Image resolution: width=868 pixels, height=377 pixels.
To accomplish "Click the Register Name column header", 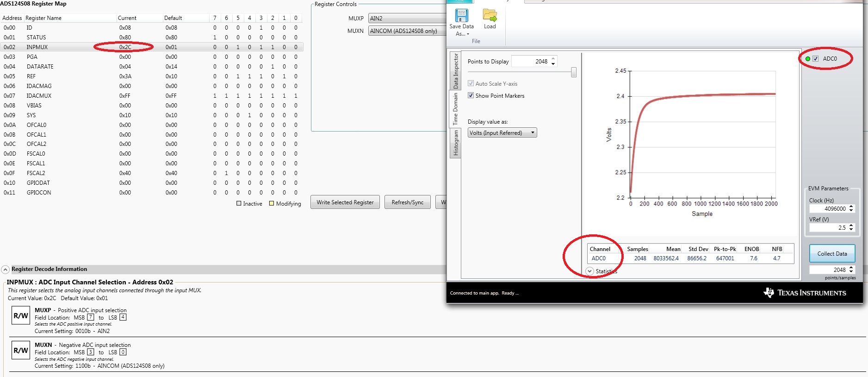I will coord(43,18).
